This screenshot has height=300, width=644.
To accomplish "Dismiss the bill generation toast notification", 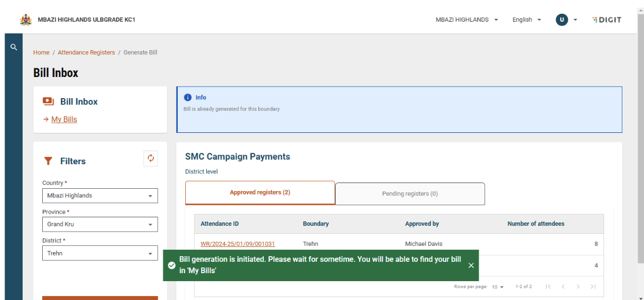I will pyautogui.click(x=471, y=265).
